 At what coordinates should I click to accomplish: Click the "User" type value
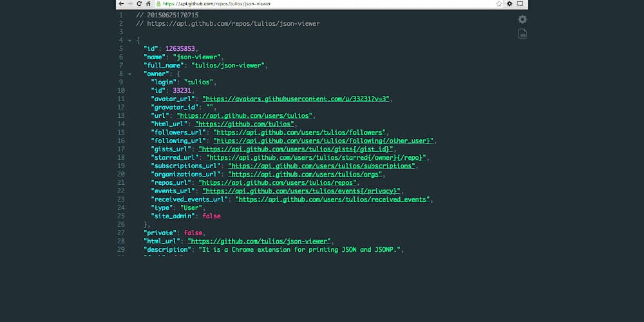coord(191,208)
